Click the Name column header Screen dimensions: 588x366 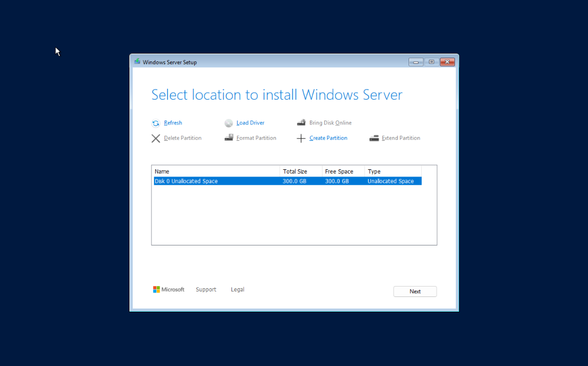click(x=216, y=171)
